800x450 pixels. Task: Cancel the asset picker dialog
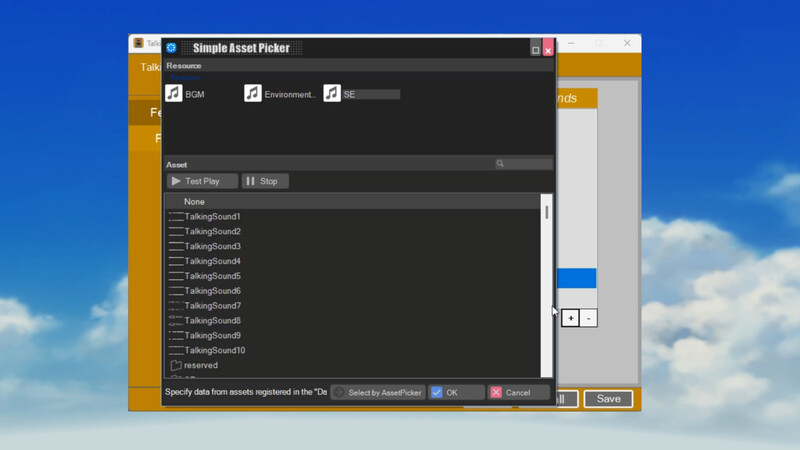pyautogui.click(x=518, y=393)
